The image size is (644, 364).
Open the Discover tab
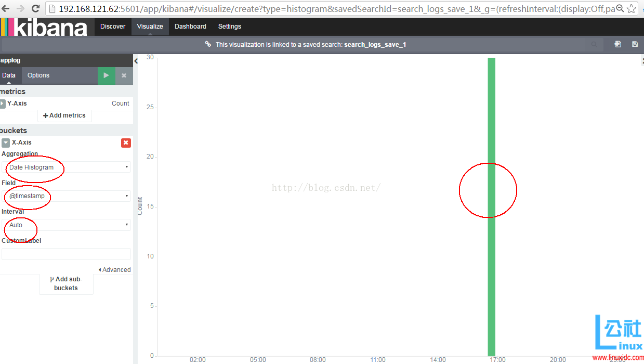[113, 27]
